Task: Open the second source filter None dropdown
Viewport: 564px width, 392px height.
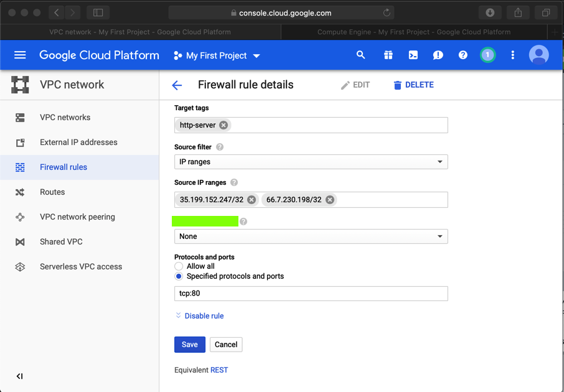Action: (311, 236)
